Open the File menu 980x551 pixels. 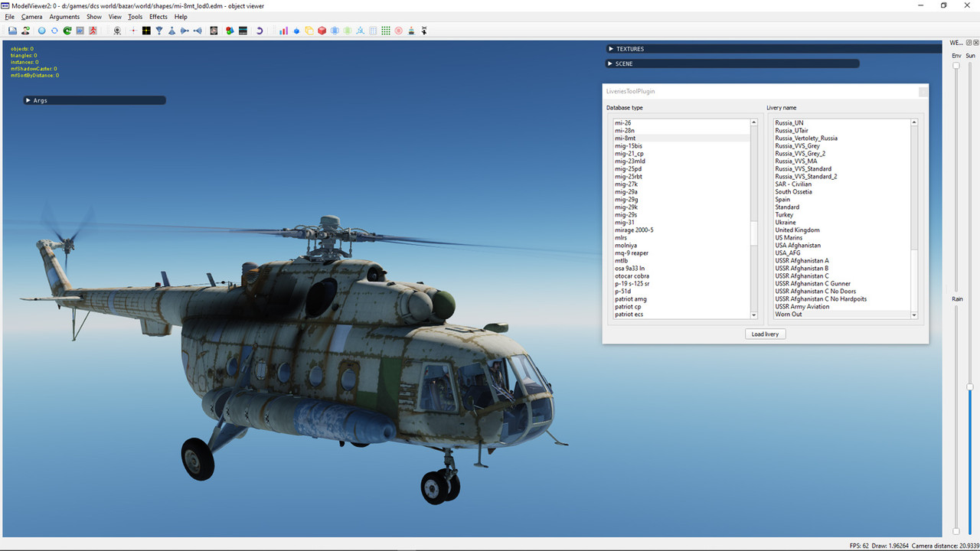(x=9, y=17)
